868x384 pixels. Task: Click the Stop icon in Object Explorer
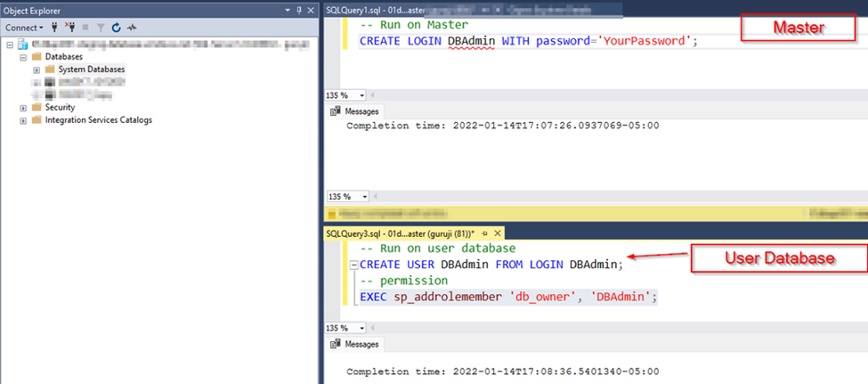click(85, 27)
